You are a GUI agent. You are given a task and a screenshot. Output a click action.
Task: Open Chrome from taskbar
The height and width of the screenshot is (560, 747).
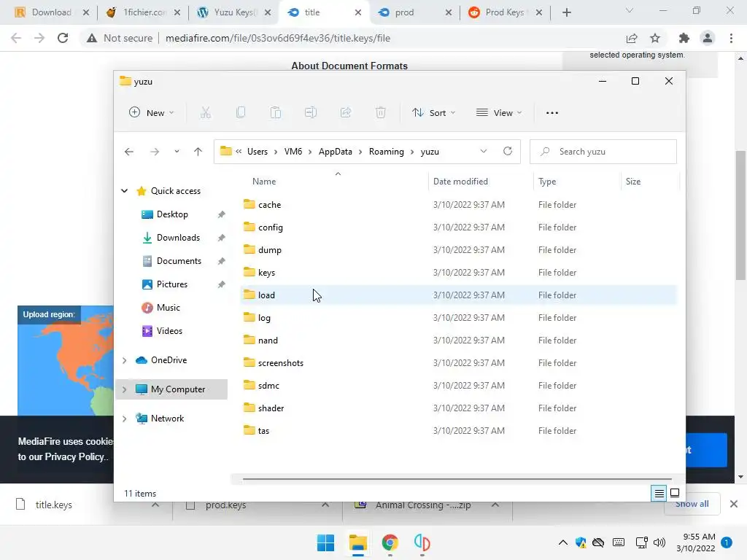(390, 542)
